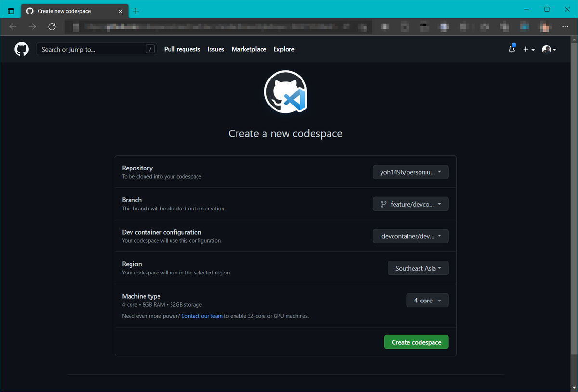Screen dimensions: 578x392
Task: Click the browser refresh icon
Action: 52,26
